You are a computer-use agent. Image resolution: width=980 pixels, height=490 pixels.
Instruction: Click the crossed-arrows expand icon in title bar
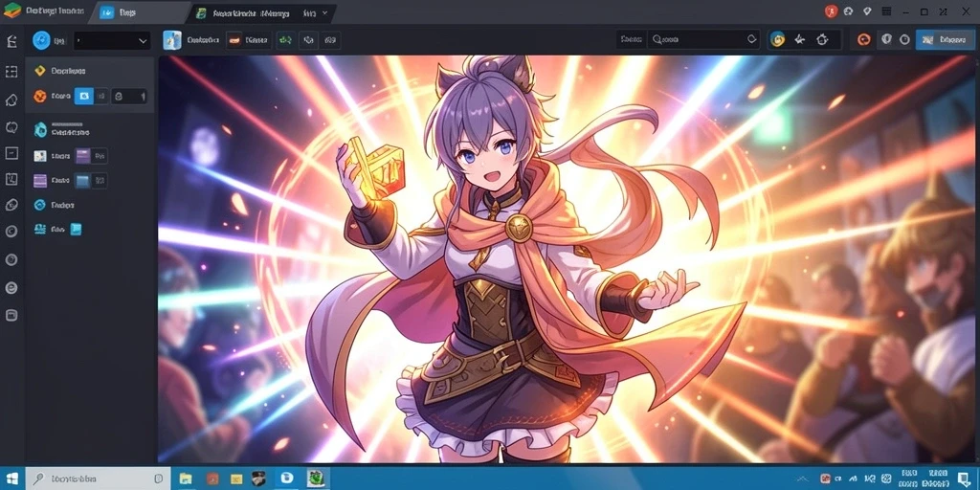click(943, 11)
